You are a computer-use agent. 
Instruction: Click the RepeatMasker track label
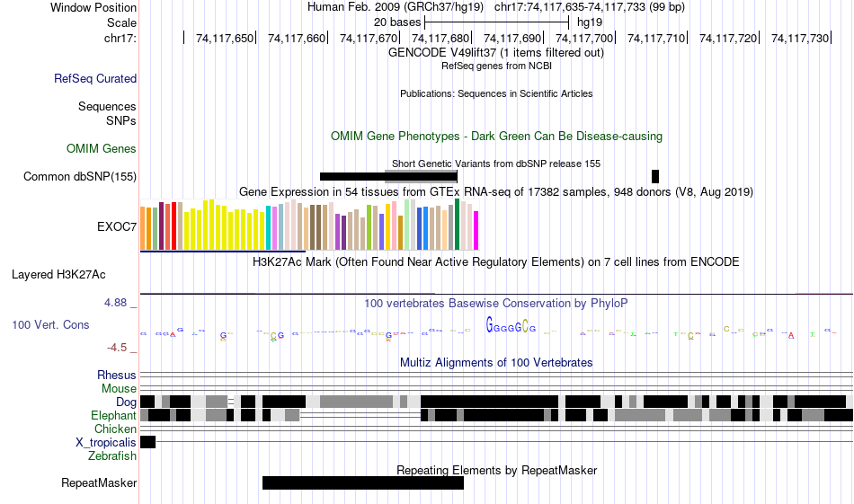click(99, 482)
